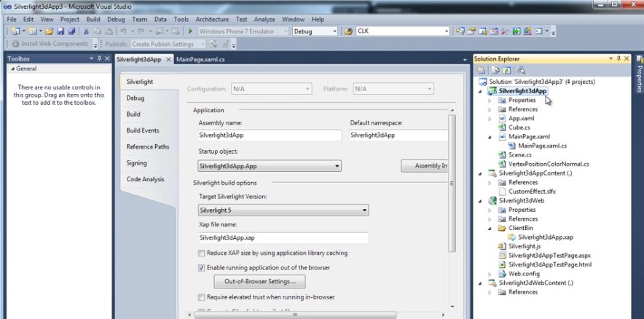
Task: Click Show All Files in Solution Explorer
Action: coord(495,71)
